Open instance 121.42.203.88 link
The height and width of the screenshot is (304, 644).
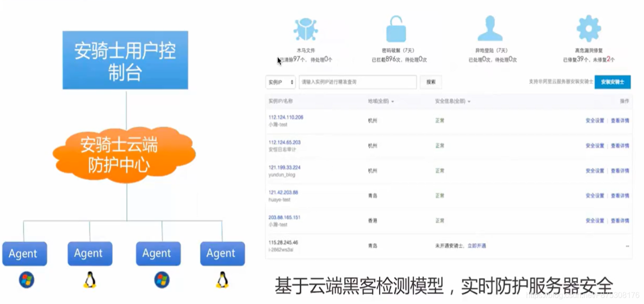pyautogui.click(x=283, y=193)
